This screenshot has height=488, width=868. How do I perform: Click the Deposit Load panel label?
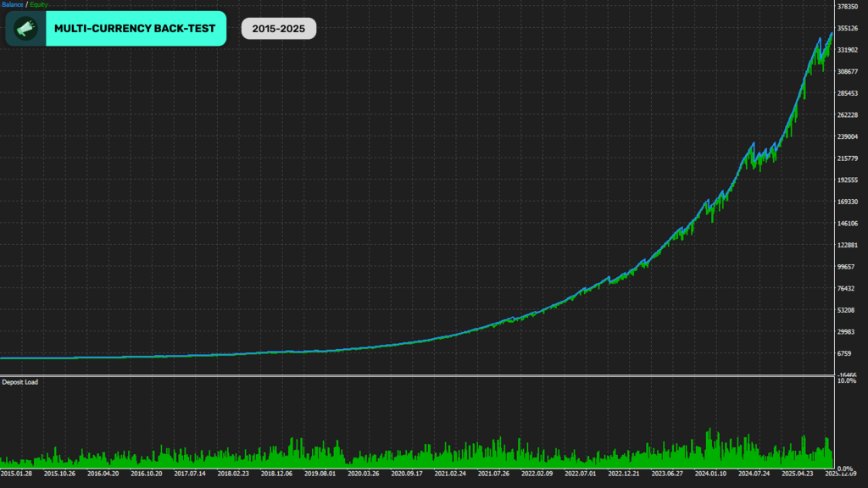[x=20, y=382]
